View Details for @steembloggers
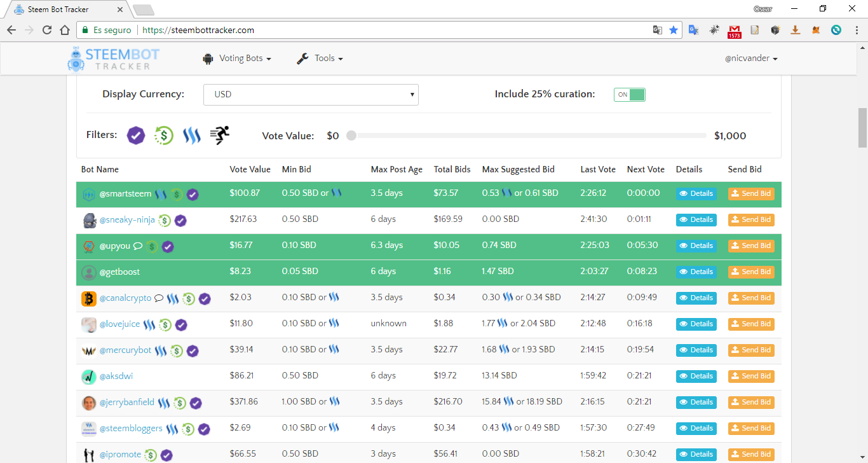The image size is (868, 463). 696,429
